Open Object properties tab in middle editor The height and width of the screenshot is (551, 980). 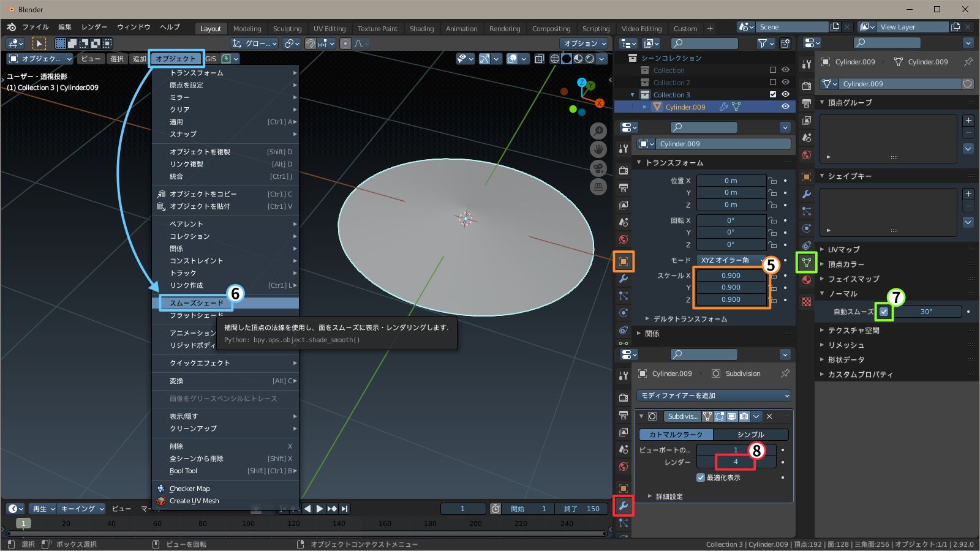point(624,261)
